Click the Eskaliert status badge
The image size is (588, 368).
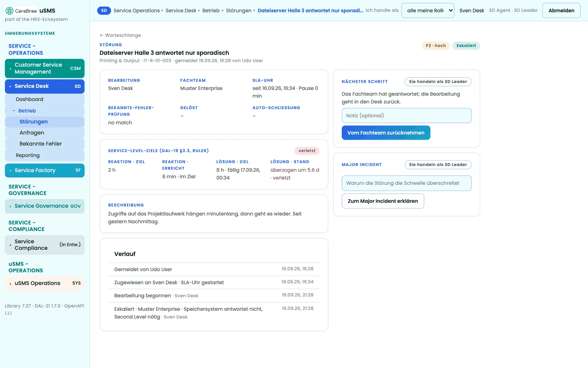pos(466,45)
